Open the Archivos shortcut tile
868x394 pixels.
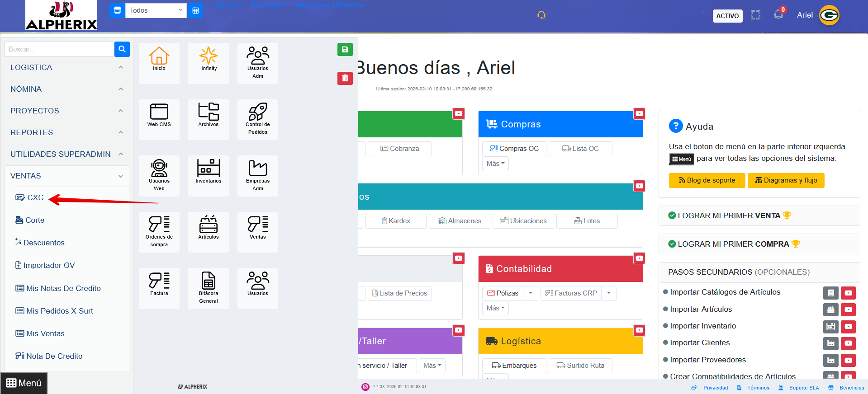click(x=208, y=115)
